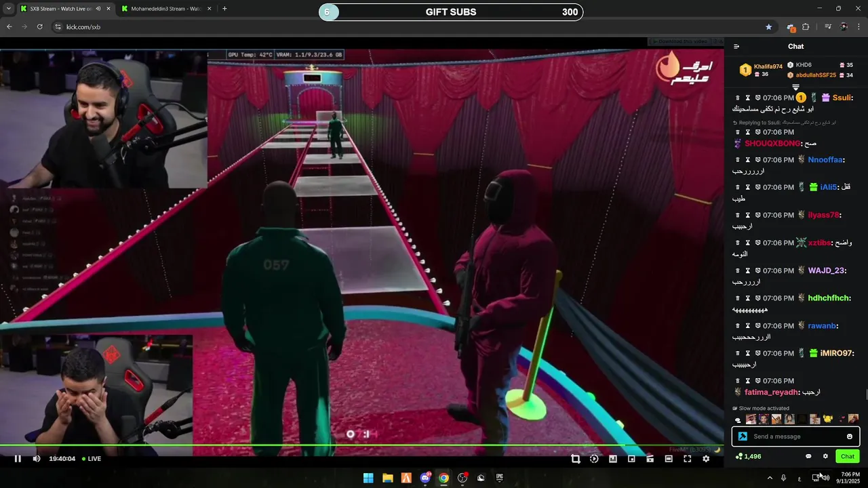Focus the Send a message field

point(796,436)
